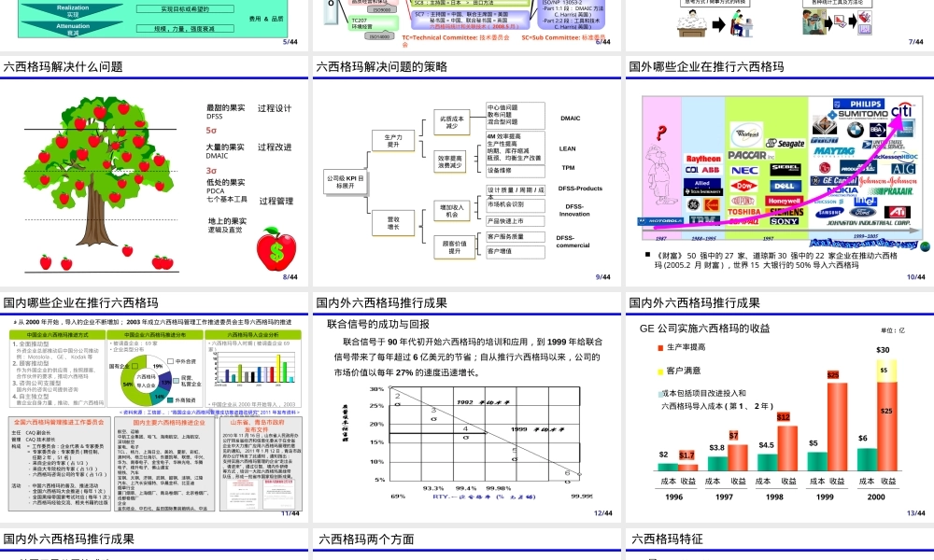Click the Ford oval logo
This screenshot has width=934, height=560.
862,212
